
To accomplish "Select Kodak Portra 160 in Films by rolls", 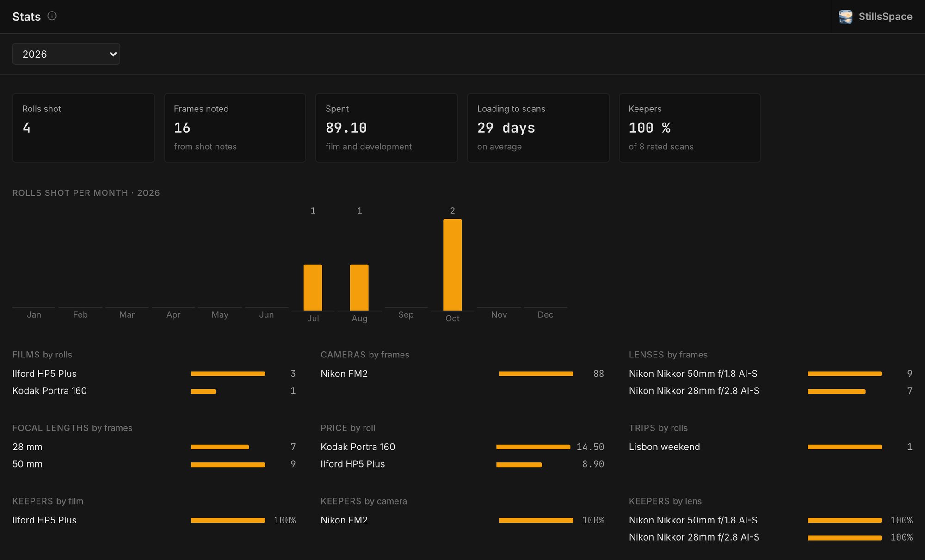I will click(x=154, y=391).
